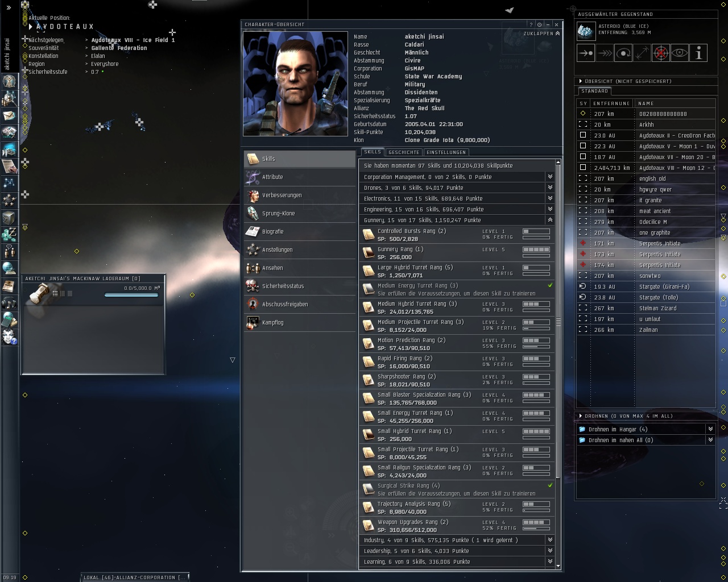Open the Verbesserungen section

click(300, 195)
